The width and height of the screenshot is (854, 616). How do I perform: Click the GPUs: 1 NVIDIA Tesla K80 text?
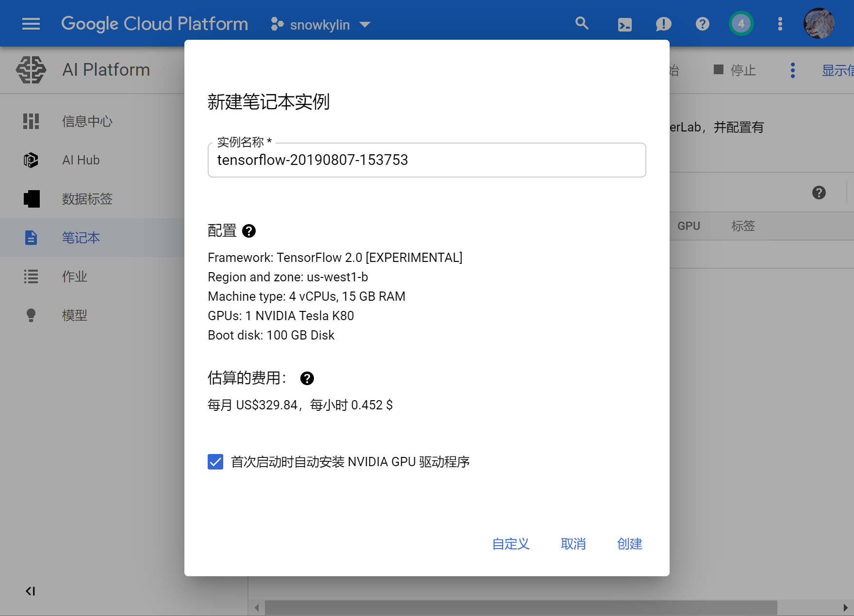coord(281,316)
